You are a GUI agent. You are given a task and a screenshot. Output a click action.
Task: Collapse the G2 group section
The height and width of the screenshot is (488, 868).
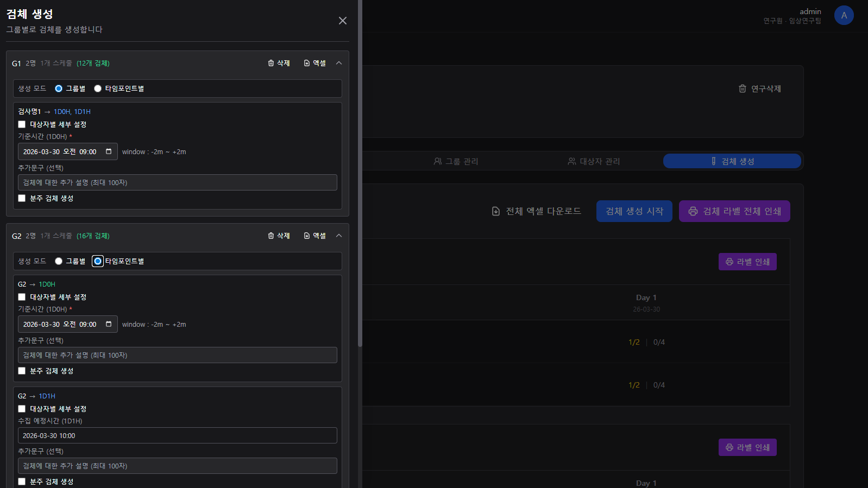tap(339, 236)
